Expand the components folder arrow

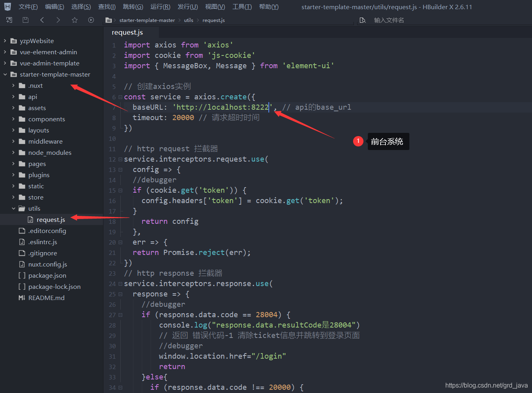[x=13, y=119]
